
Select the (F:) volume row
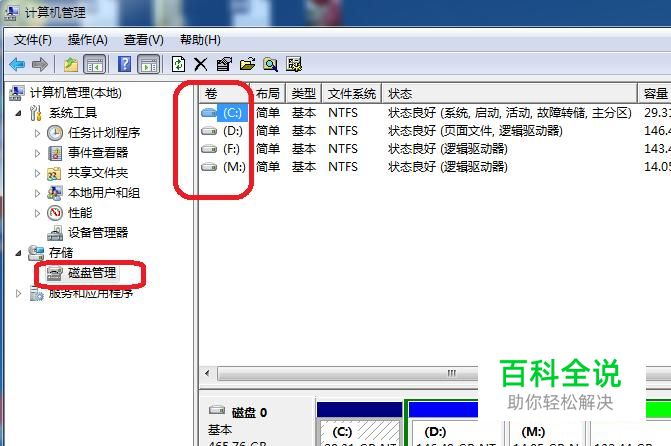click(435, 149)
